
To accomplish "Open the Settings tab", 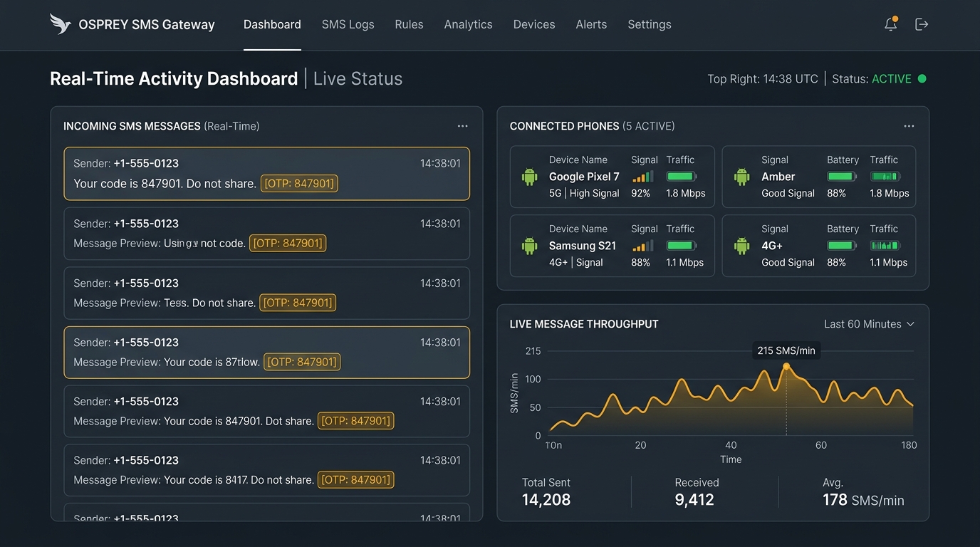I will pyautogui.click(x=650, y=24).
